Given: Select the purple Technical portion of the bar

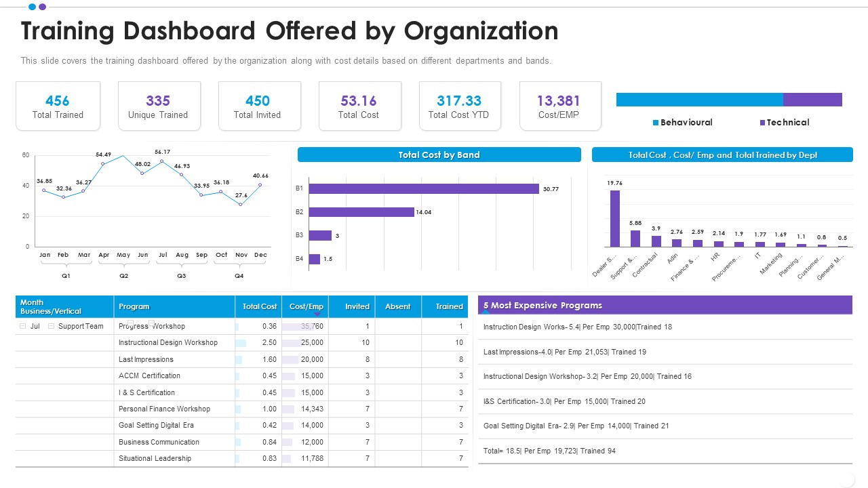Looking at the screenshot, I should pos(812,100).
